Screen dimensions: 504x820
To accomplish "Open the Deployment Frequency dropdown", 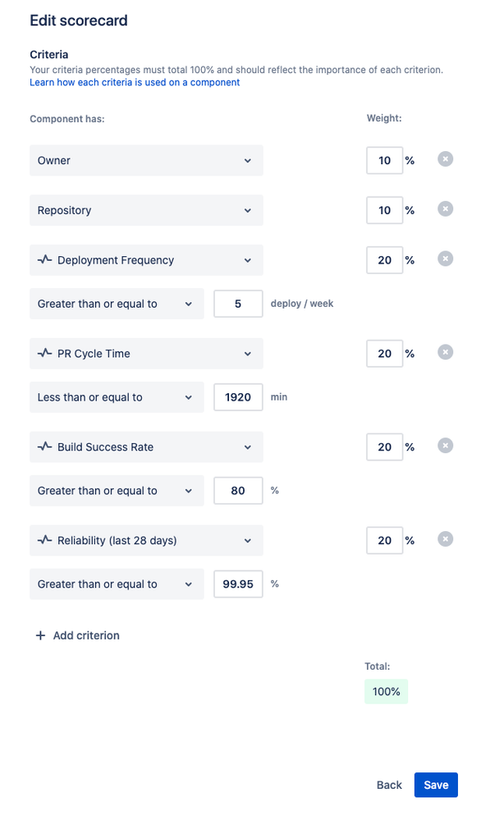I will click(146, 260).
